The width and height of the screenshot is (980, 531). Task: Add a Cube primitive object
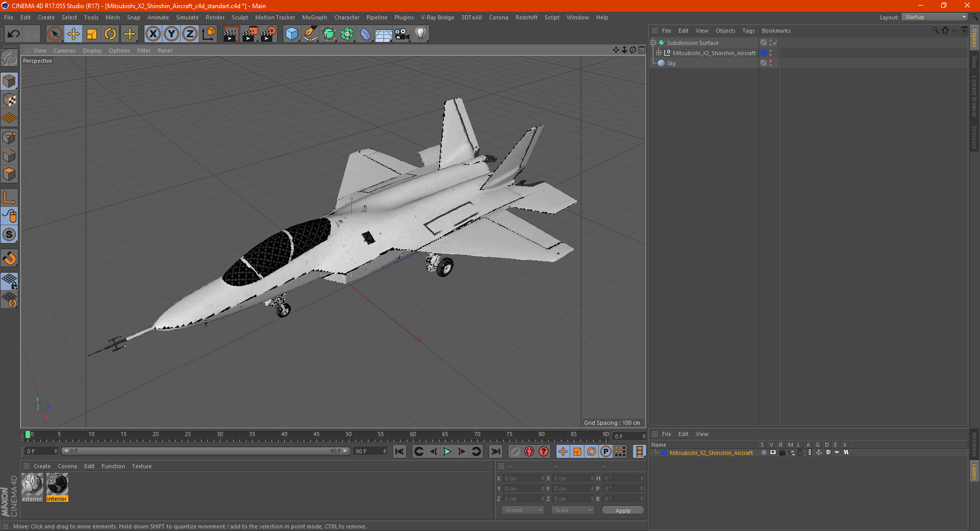[x=291, y=34]
